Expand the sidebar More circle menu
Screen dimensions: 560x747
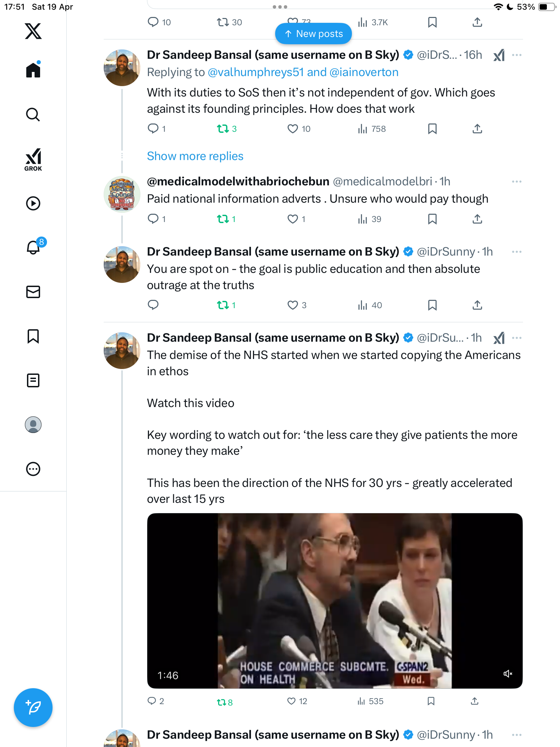tap(33, 469)
